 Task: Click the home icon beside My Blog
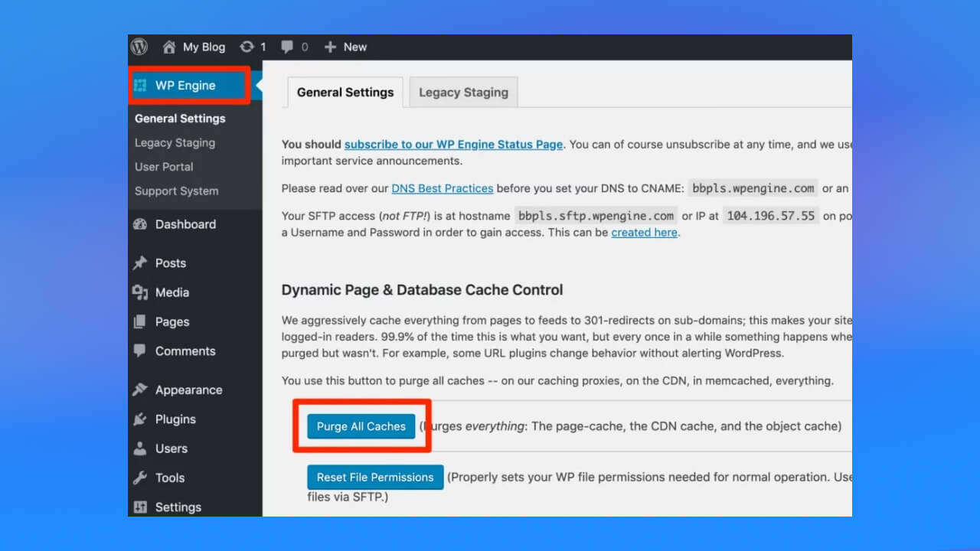(x=169, y=47)
